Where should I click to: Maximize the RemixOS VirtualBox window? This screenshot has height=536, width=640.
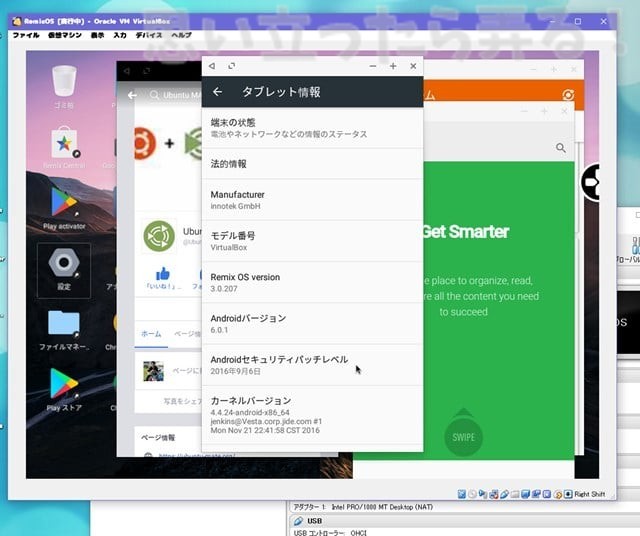tap(578, 21)
